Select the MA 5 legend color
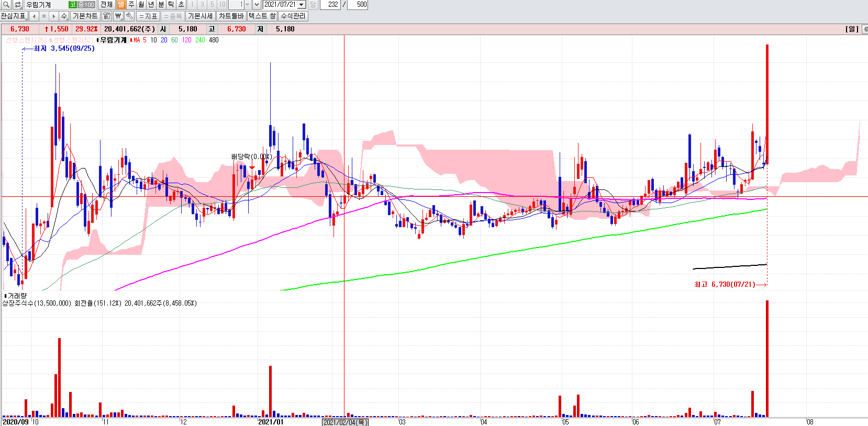The width and height of the screenshot is (868, 426). coord(145,40)
